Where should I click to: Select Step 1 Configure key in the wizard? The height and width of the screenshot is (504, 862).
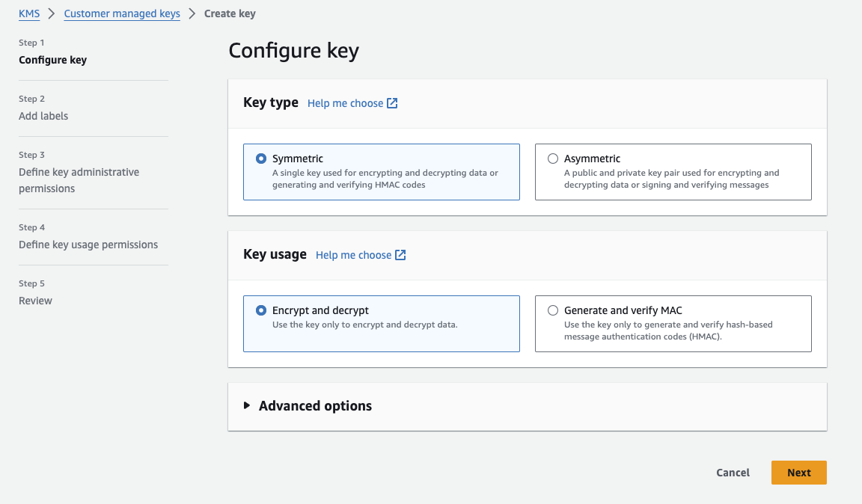52,60
